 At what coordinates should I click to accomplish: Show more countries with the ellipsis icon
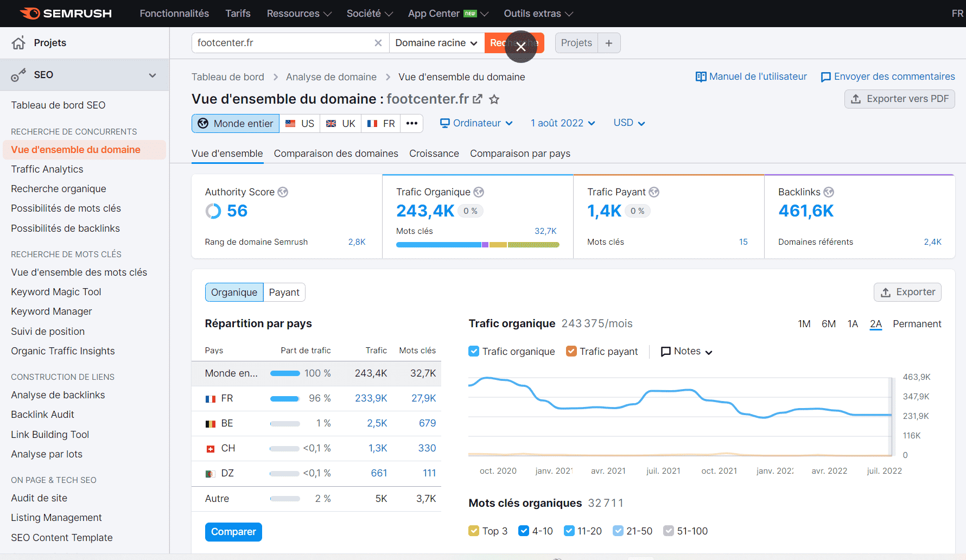[412, 123]
